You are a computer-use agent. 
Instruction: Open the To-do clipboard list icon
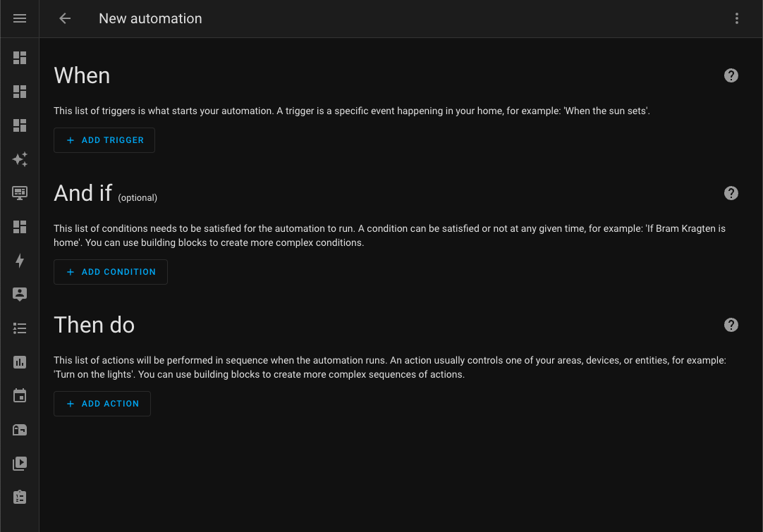pyautogui.click(x=20, y=497)
